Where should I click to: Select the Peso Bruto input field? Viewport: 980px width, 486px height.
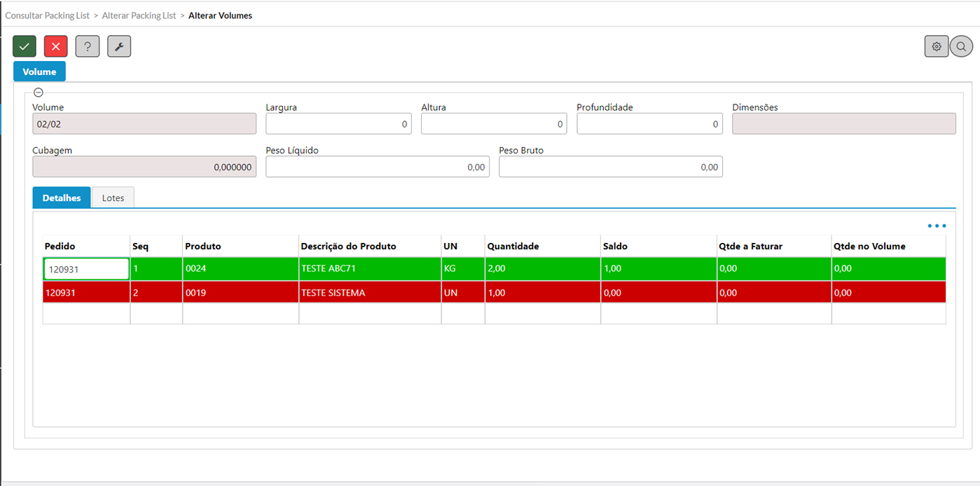pyautogui.click(x=610, y=167)
